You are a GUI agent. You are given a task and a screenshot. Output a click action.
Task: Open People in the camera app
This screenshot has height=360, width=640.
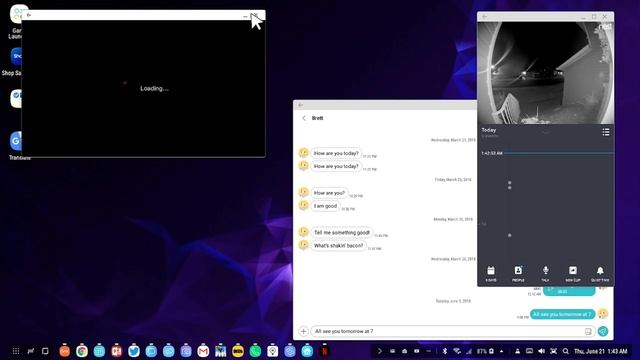[x=518, y=274]
